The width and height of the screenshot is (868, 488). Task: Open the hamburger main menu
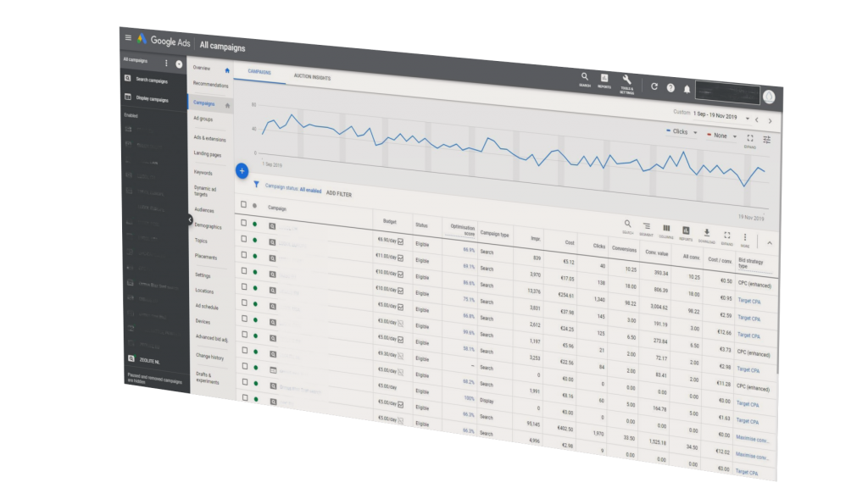[128, 37]
